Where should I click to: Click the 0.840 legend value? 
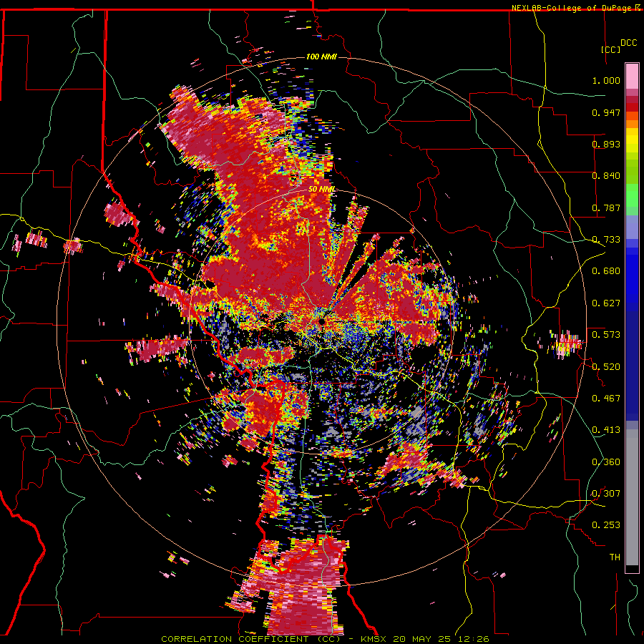point(606,176)
